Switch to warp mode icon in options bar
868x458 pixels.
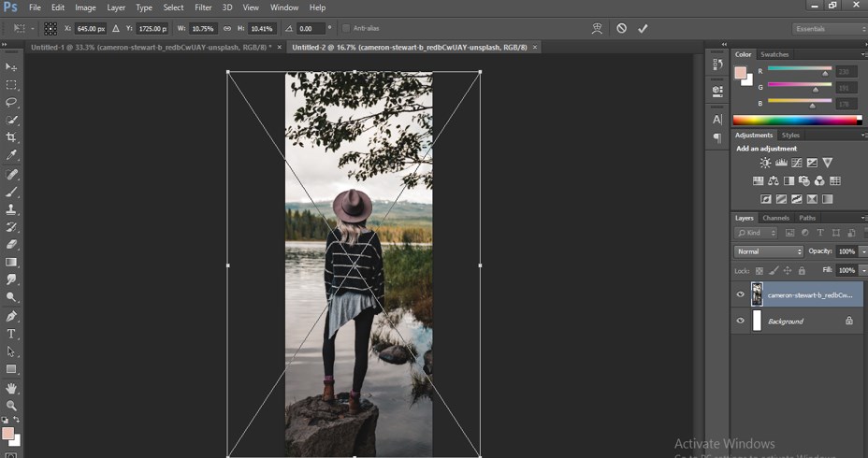(x=597, y=28)
